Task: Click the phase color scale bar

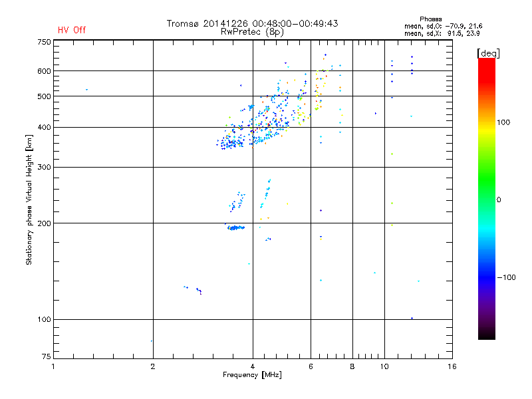Action: coord(487,198)
